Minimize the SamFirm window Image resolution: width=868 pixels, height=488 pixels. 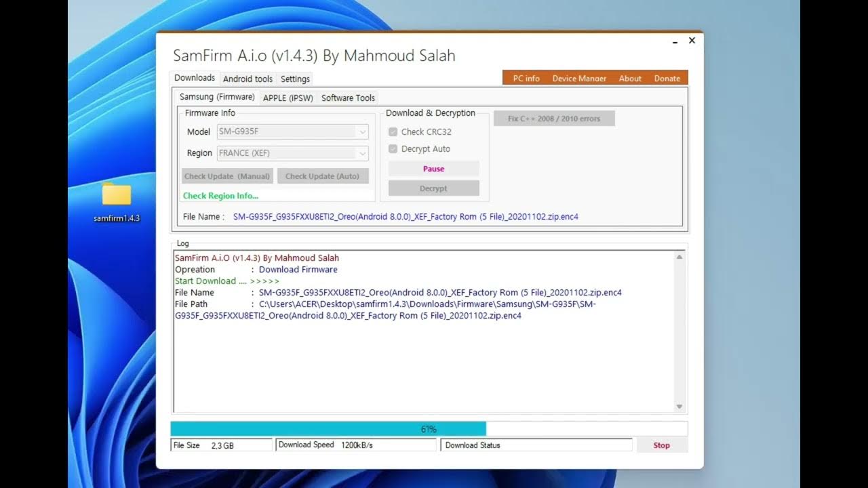click(x=675, y=41)
